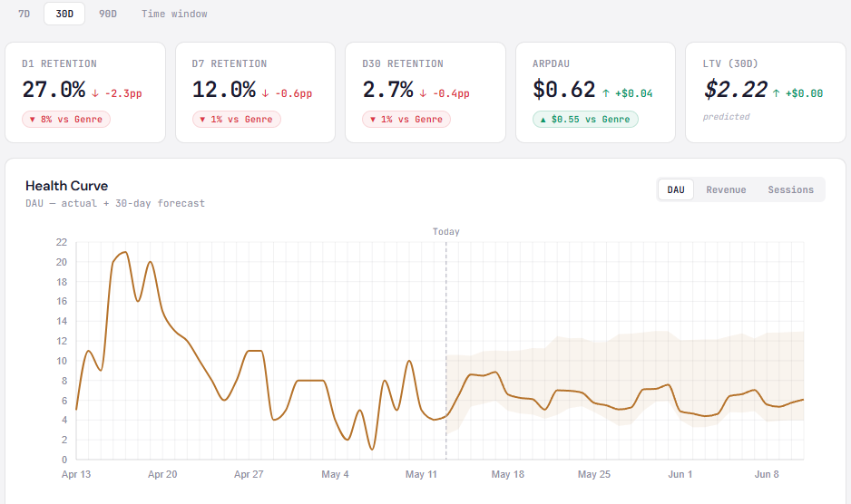Click the Jun 1 axis label
This screenshot has height=504, width=851.
[680, 474]
